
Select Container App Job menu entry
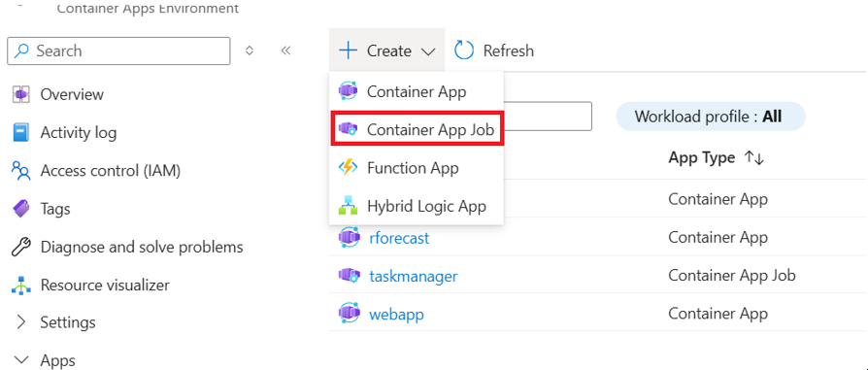pos(417,129)
